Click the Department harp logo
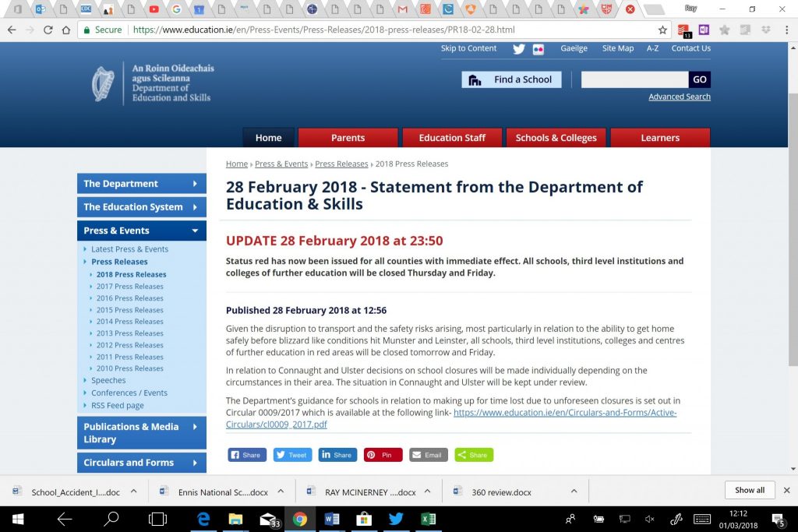798x532 pixels. [102, 84]
